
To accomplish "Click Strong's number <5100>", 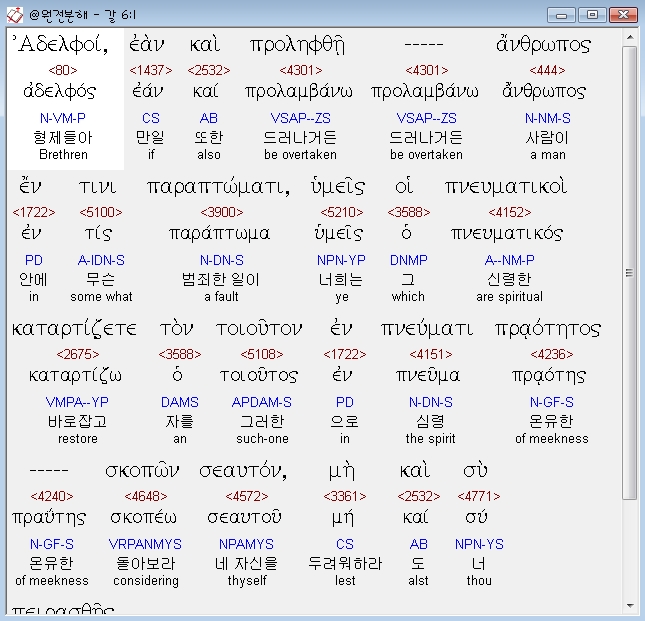I will [x=101, y=212].
